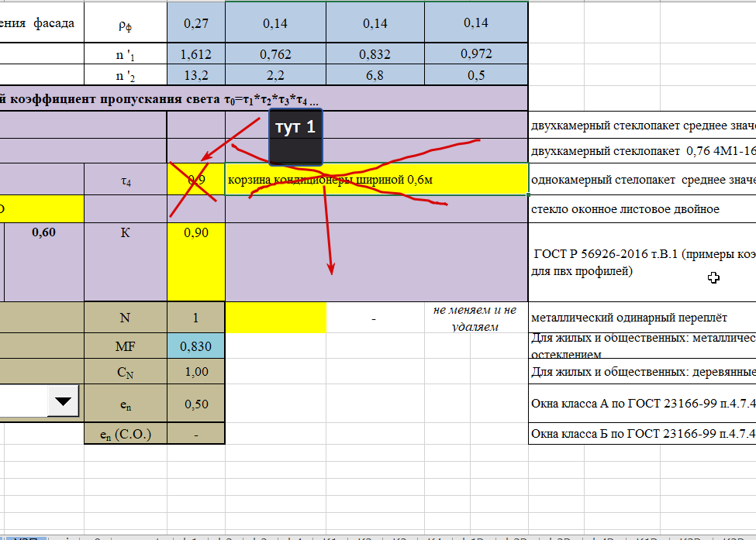Select the cell with value 6,8
This screenshot has height=540, width=756.
pyautogui.click(x=375, y=75)
